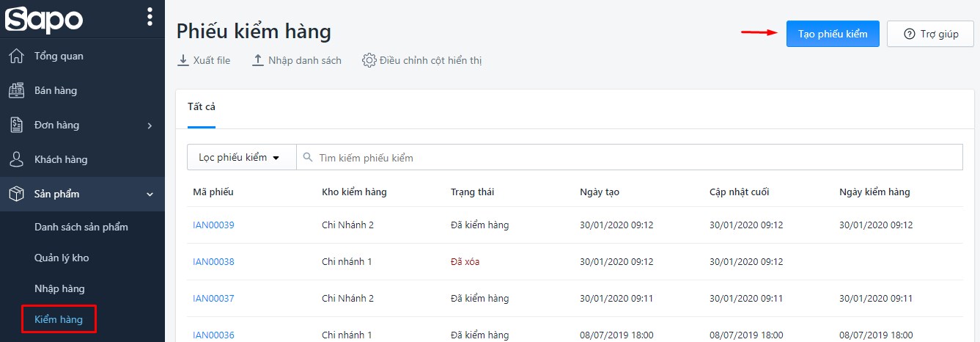Click Đã kiểm hàng in IAN00037 row
The height and width of the screenshot is (342, 980).
[x=479, y=298]
